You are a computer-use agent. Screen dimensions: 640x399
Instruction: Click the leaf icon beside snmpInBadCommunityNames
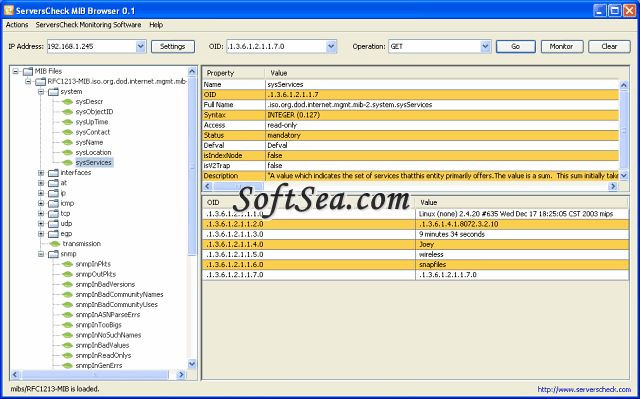click(x=67, y=295)
